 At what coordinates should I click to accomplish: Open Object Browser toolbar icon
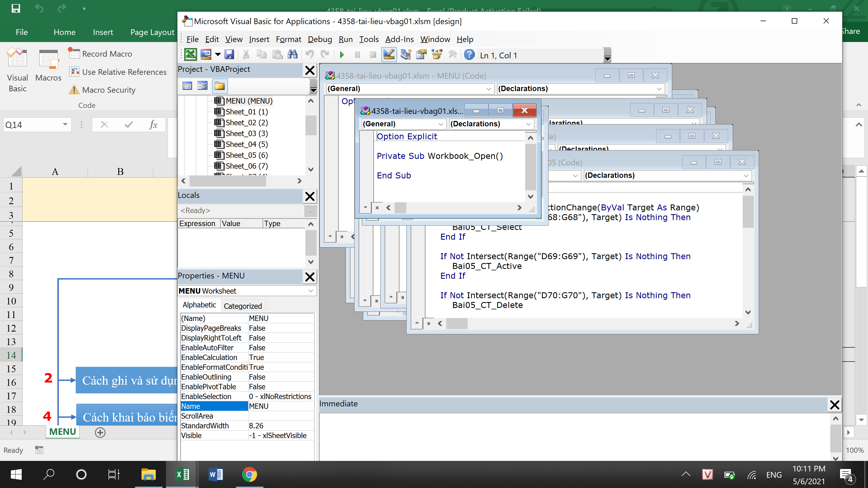click(x=437, y=54)
